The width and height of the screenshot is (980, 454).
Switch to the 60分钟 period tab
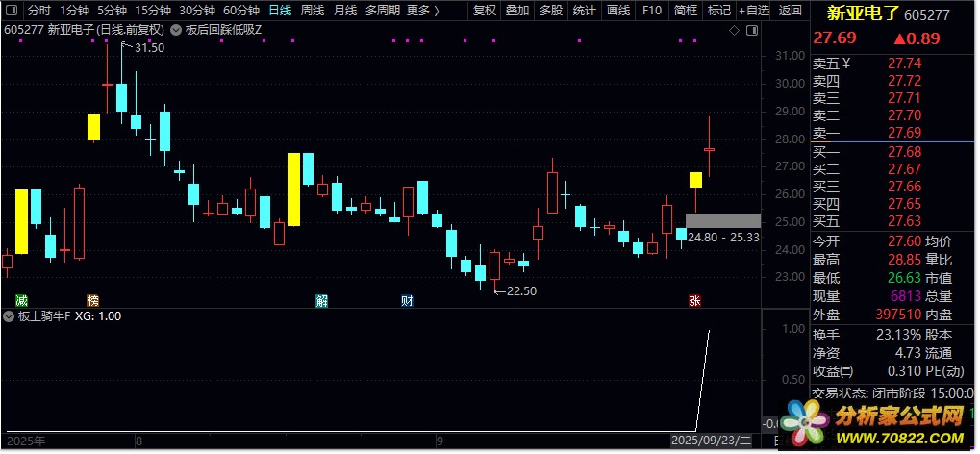[241, 10]
